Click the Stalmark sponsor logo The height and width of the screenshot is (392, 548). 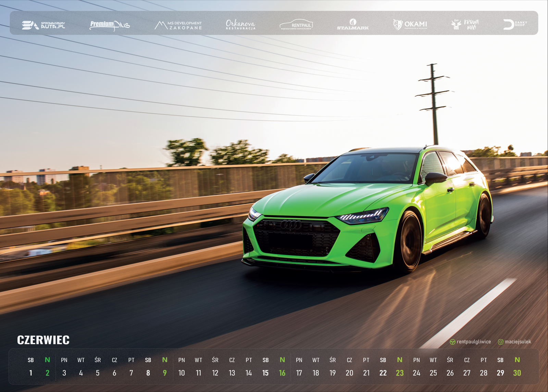353,24
